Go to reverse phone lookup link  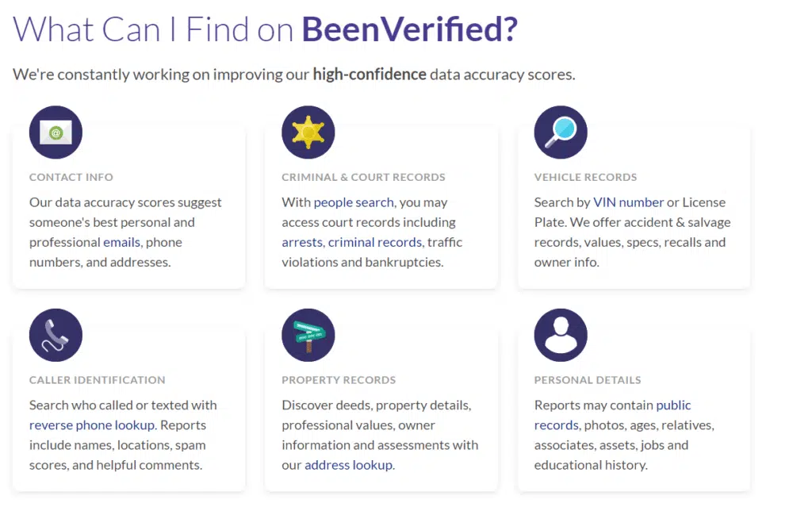[92, 425]
